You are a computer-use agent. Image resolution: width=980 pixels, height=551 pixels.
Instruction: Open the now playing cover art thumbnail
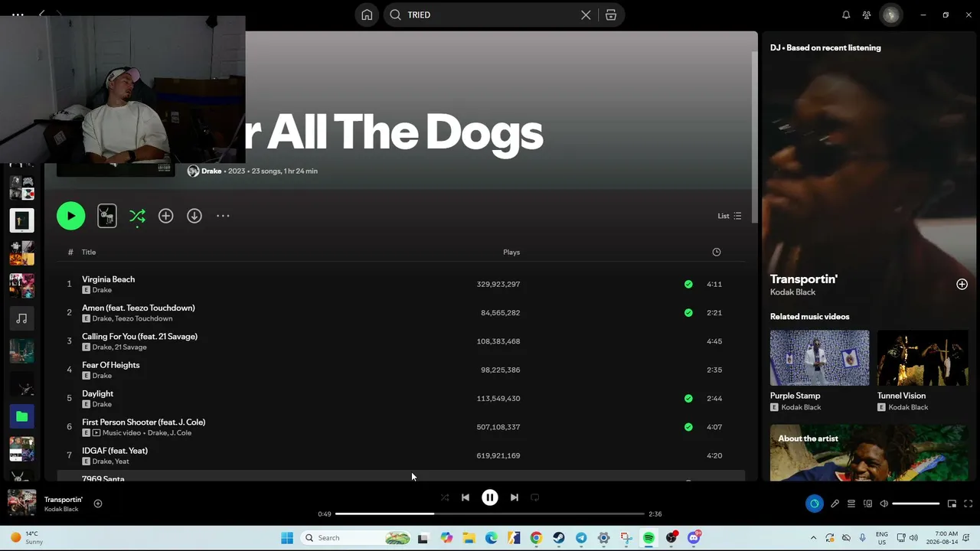(x=21, y=503)
